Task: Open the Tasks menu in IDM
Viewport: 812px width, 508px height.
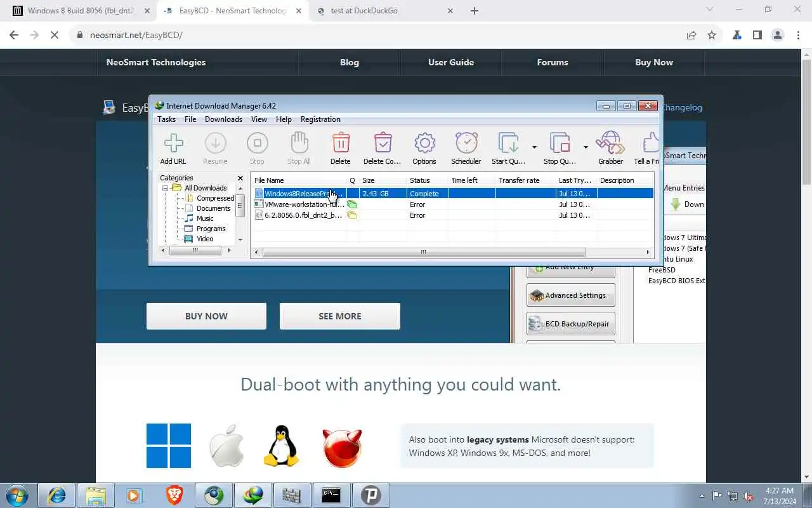Action: (166, 119)
